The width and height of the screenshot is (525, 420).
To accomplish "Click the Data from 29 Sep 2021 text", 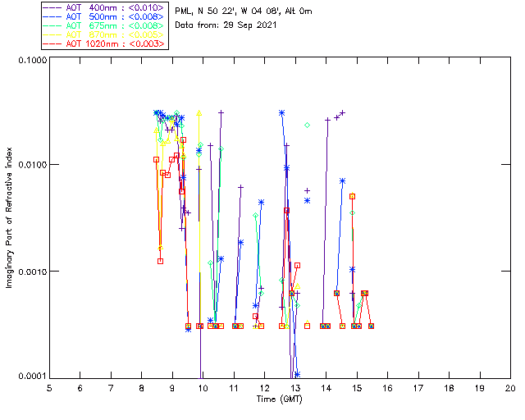I will [226, 25].
